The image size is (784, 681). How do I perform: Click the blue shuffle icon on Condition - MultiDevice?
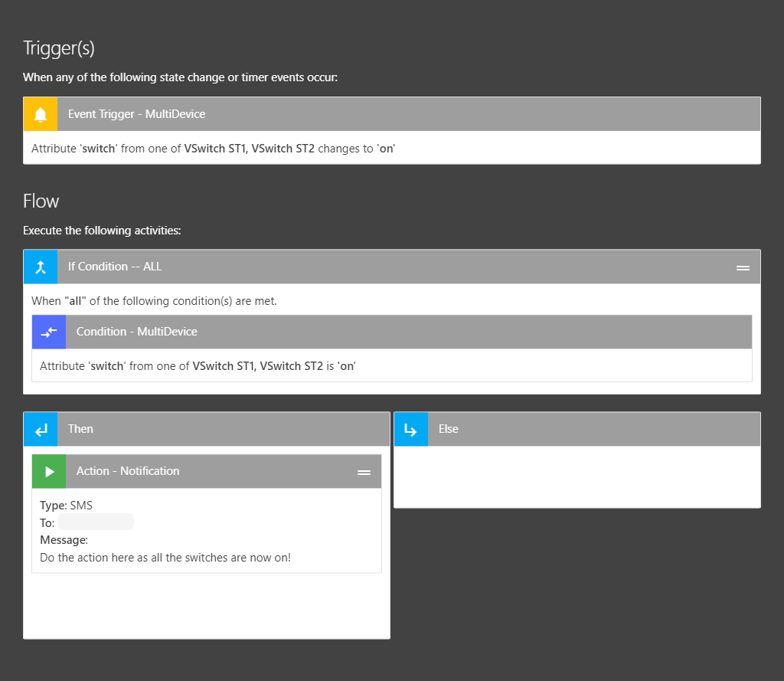(48, 332)
